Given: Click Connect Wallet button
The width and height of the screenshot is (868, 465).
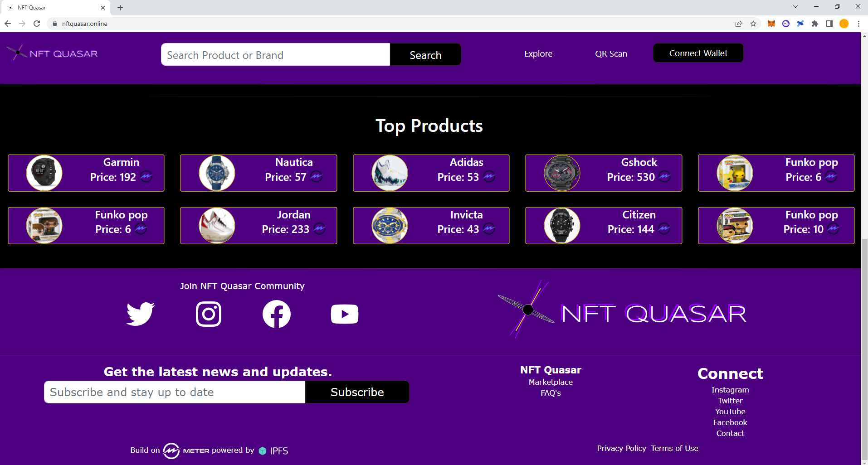Looking at the screenshot, I should point(698,53).
